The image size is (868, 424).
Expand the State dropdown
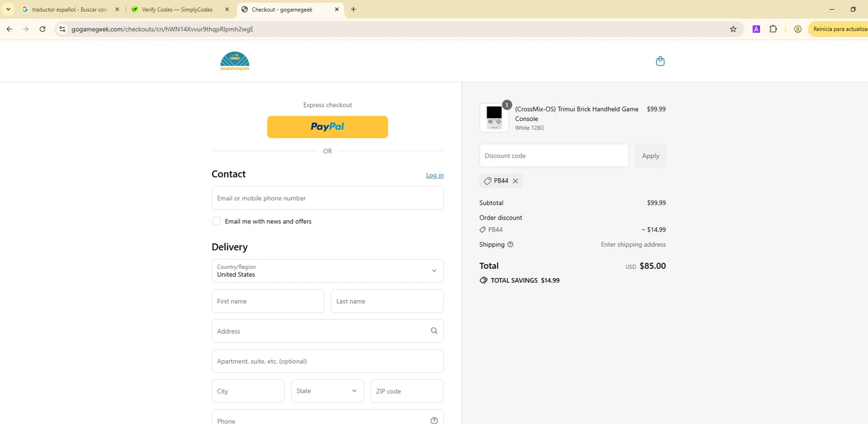(328, 391)
